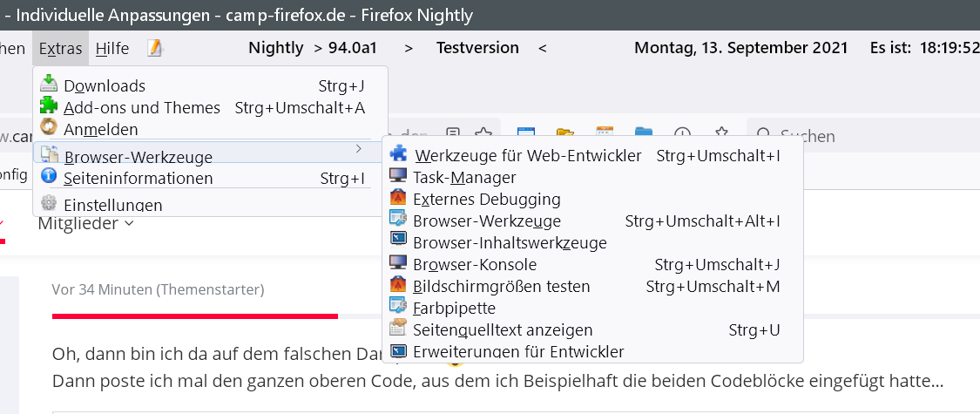The height and width of the screenshot is (414, 980).
Task: Open Werkzeuge für Web-Entwickler puzzle icon
Action: (x=398, y=154)
